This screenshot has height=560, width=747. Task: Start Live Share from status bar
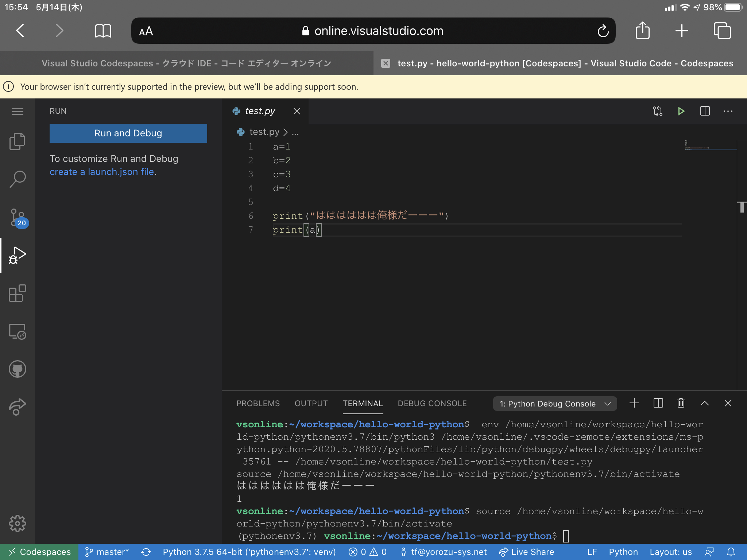[527, 552]
